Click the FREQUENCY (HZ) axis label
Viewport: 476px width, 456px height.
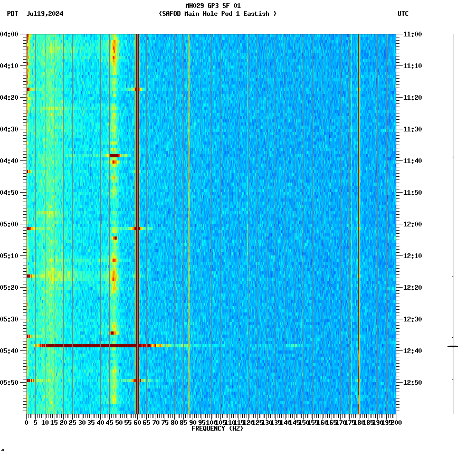[x=217, y=429]
